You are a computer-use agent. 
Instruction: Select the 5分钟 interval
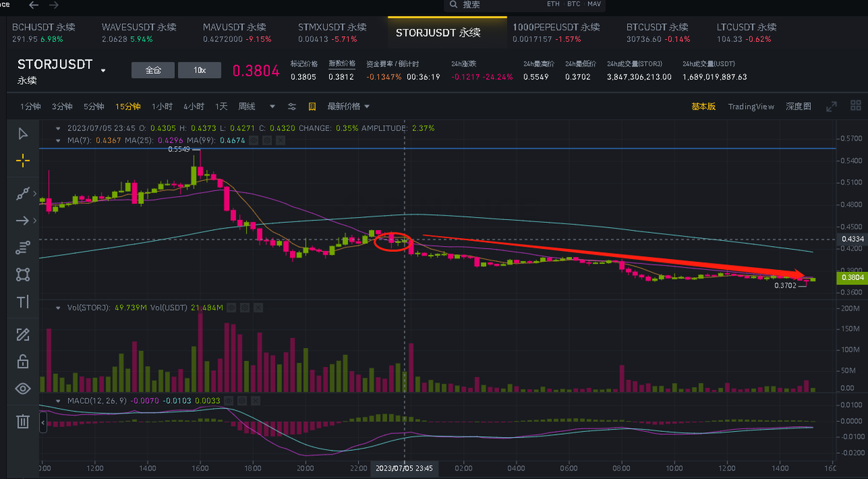pyautogui.click(x=94, y=106)
